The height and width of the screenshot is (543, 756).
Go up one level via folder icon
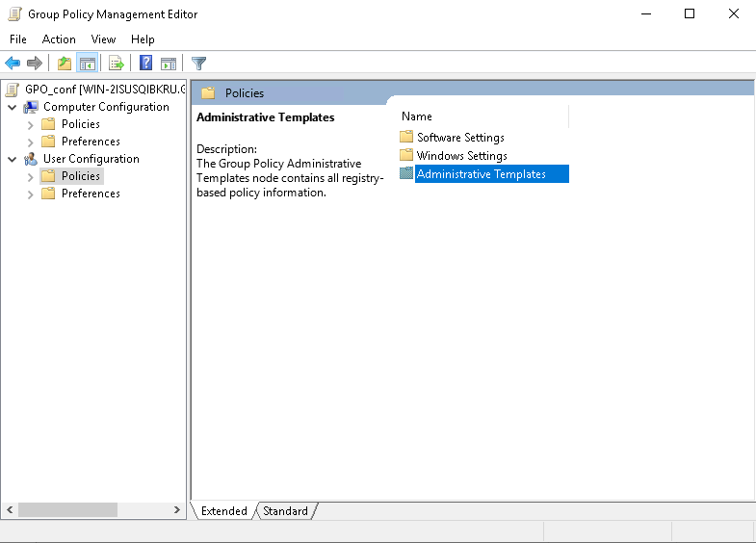pos(65,64)
